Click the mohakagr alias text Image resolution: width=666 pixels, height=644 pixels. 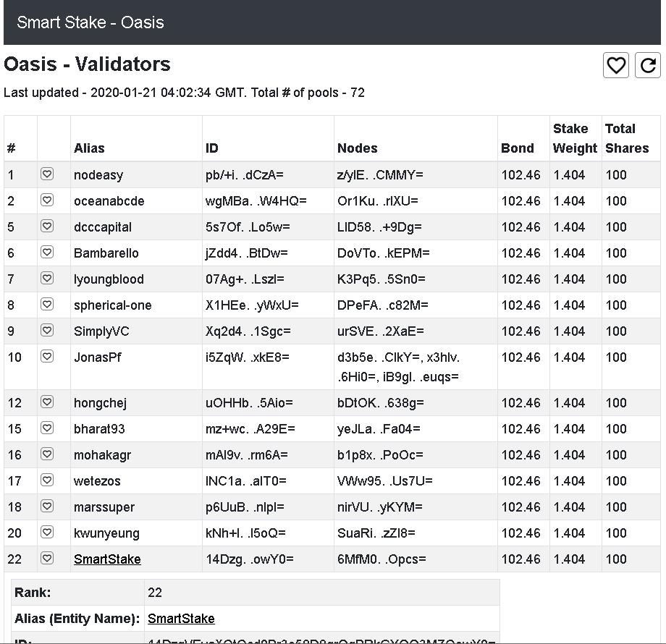pyautogui.click(x=102, y=455)
